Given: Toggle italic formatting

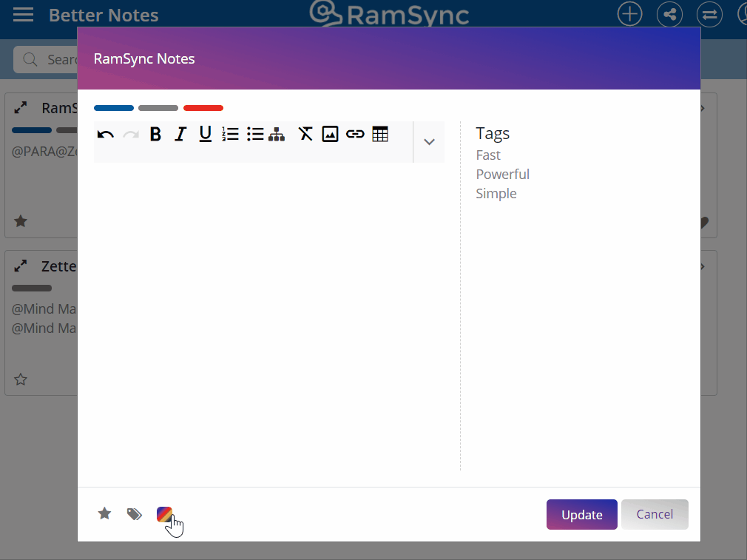Looking at the screenshot, I should [x=180, y=135].
